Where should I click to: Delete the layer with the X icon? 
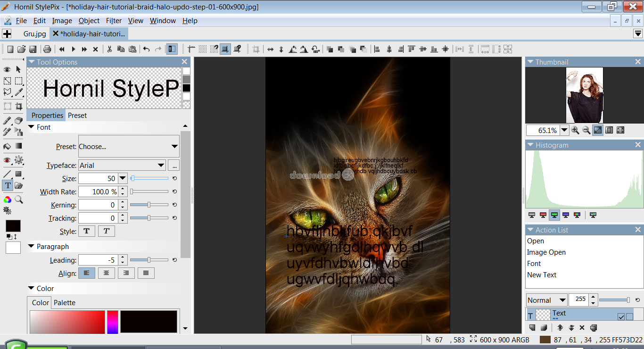(582, 327)
